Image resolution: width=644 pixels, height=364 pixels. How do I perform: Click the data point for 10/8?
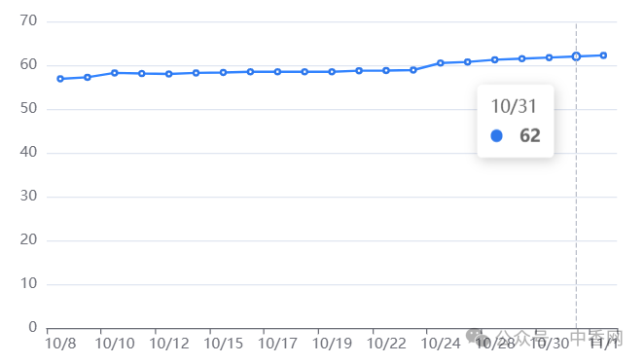click(x=60, y=79)
